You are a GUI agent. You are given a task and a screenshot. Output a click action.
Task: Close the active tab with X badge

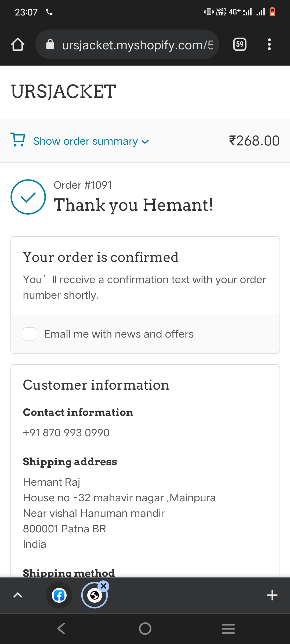tap(104, 586)
